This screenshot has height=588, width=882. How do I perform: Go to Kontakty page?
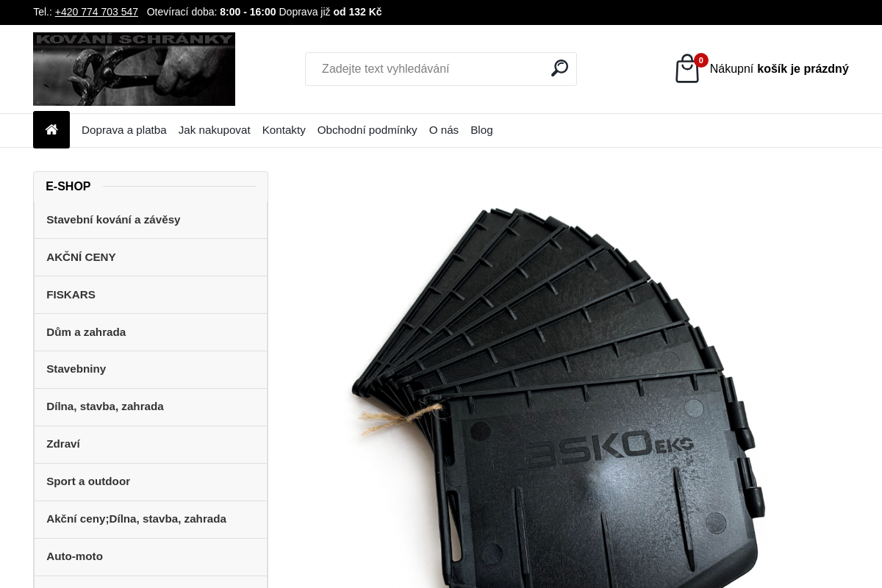tap(284, 130)
